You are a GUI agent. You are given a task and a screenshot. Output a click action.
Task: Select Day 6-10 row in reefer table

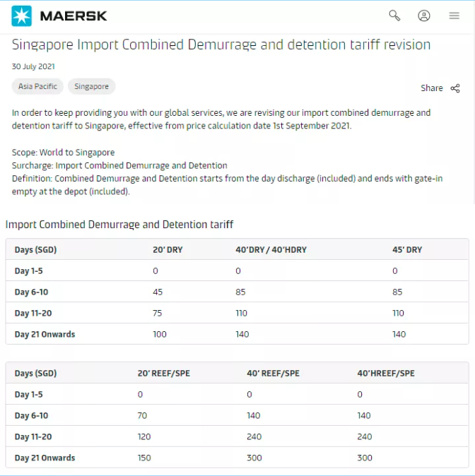coord(237,415)
